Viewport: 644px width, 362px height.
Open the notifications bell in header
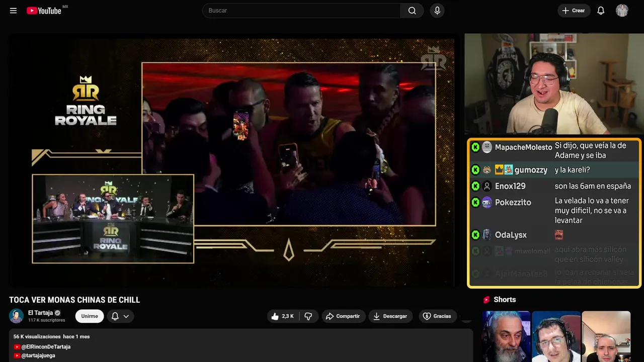point(601,11)
